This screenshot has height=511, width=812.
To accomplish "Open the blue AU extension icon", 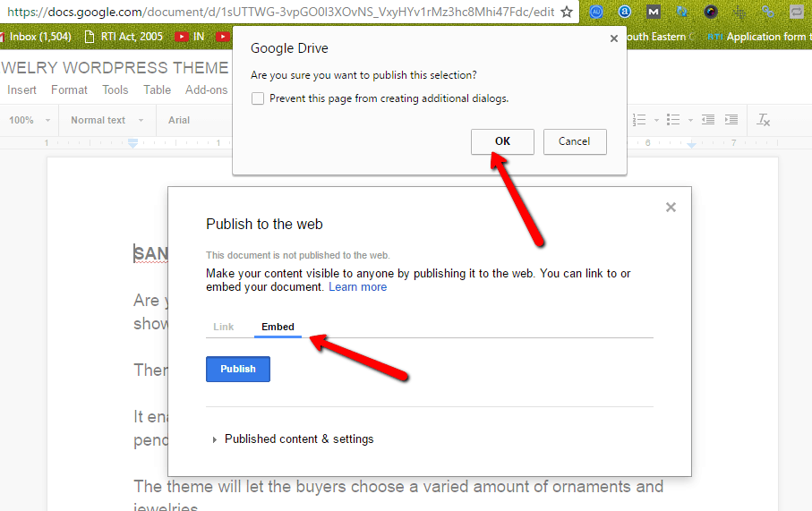I will (x=596, y=12).
